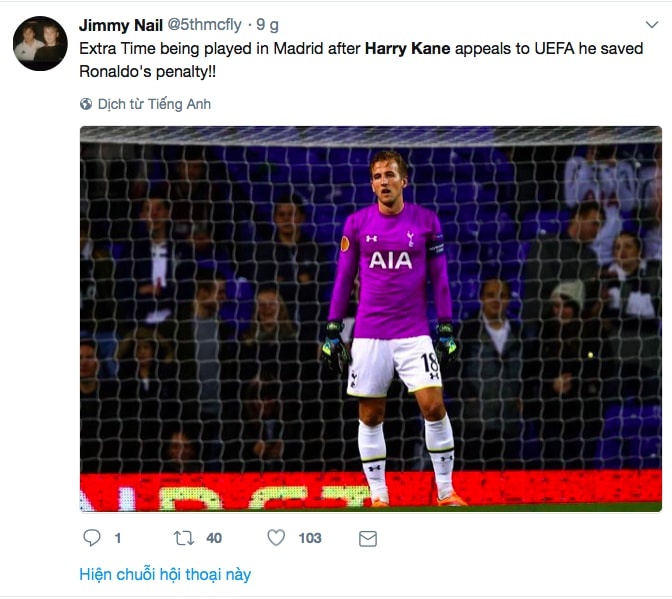The width and height of the screenshot is (672, 599).
Task: Click the reply count number 1
Action: (118, 538)
